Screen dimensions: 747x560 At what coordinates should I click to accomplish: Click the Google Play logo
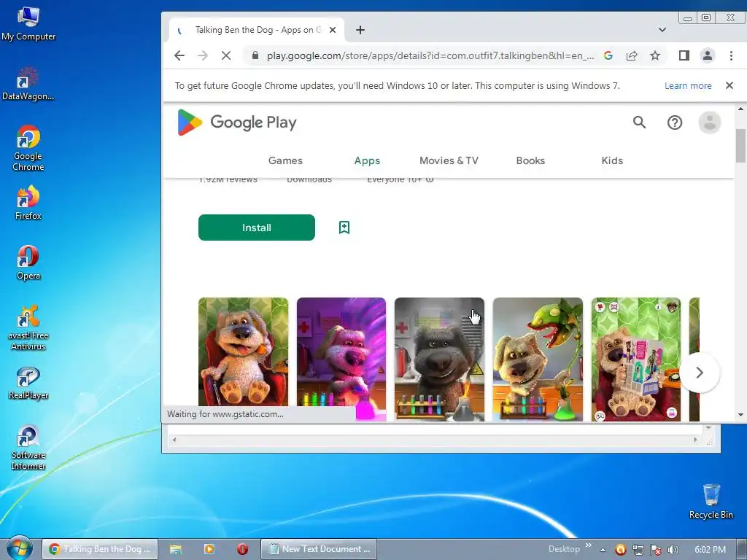tap(237, 122)
